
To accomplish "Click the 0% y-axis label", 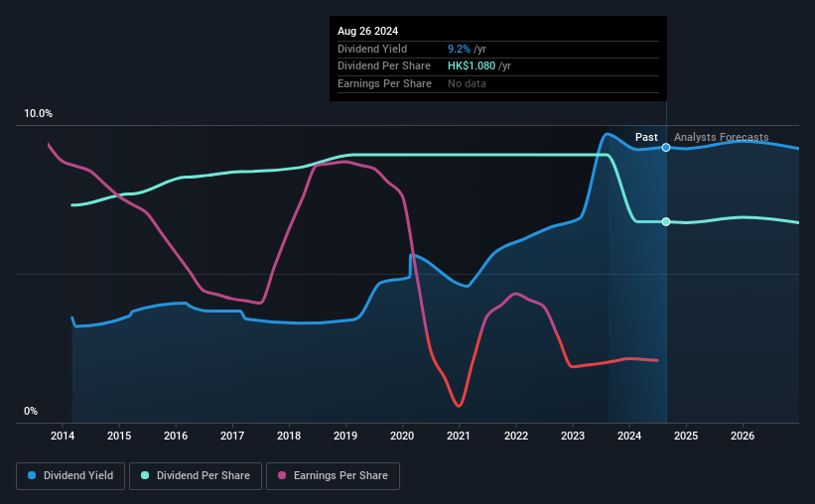I will (x=31, y=411).
